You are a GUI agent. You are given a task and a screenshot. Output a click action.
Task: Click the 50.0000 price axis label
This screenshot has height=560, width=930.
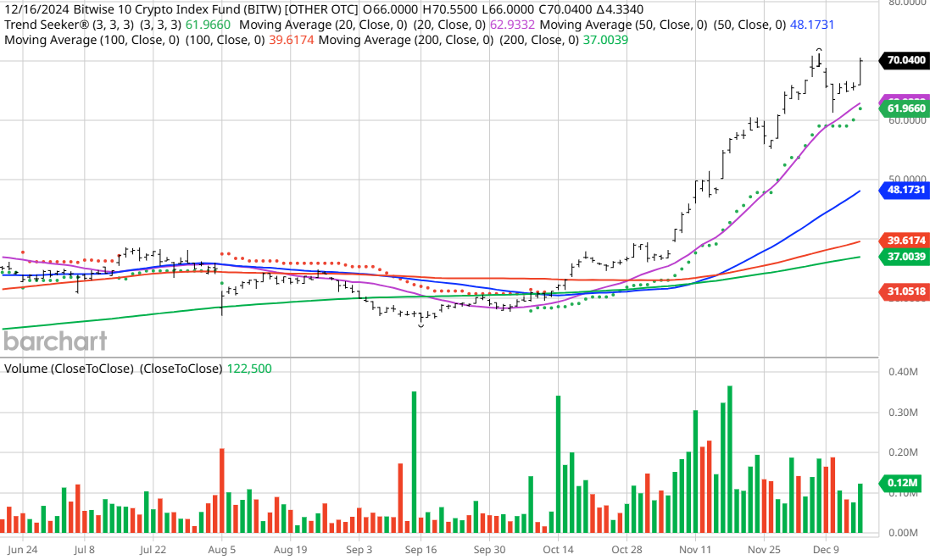coord(907,179)
